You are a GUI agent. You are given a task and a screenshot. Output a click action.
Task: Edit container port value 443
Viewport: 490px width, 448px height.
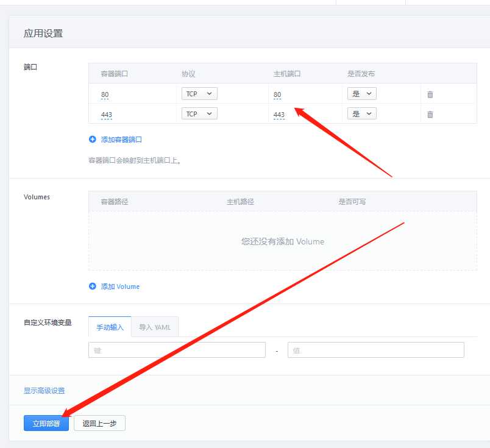coord(107,115)
